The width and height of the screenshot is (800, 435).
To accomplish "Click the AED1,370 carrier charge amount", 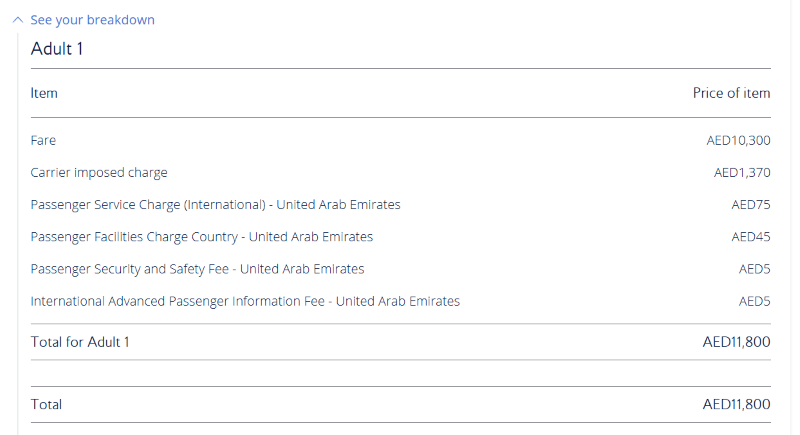I will pos(742,173).
